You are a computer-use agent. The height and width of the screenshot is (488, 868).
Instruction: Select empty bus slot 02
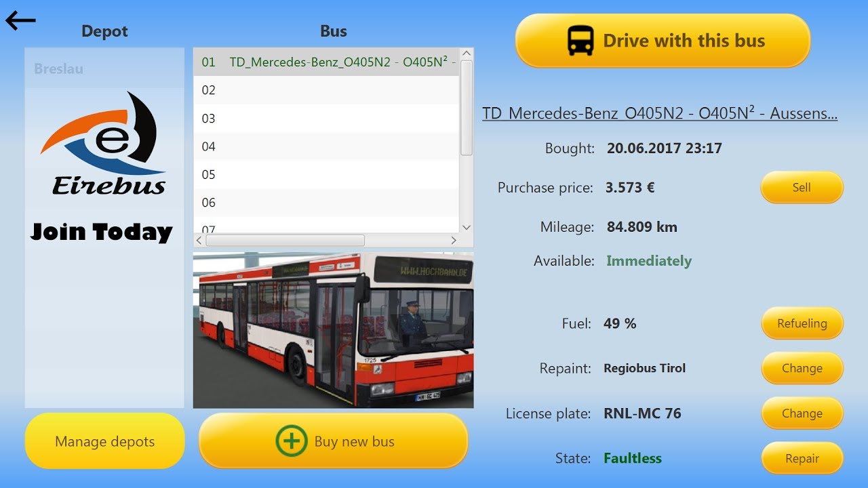[326, 90]
